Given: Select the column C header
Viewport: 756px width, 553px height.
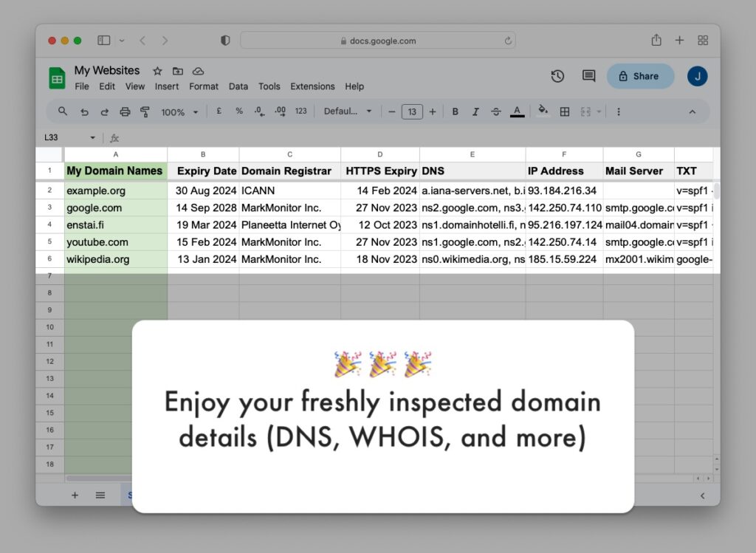Looking at the screenshot, I should pos(289,154).
